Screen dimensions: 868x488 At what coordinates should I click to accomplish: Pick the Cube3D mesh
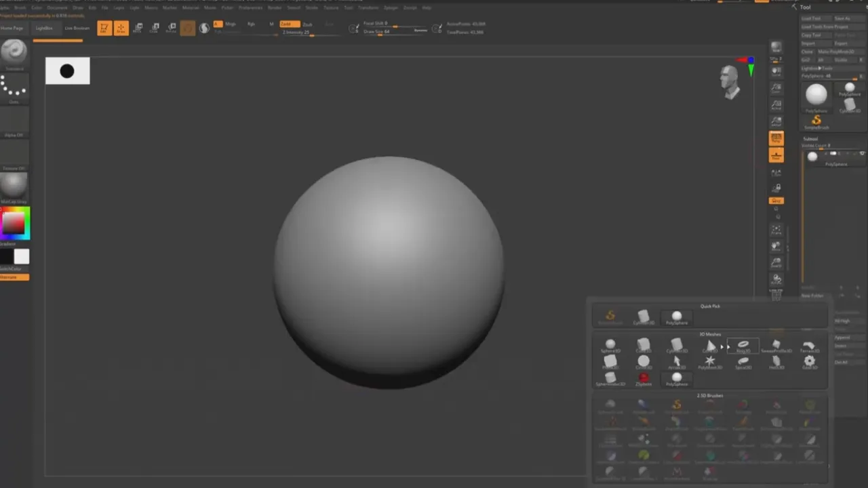[x=644, y=346]
